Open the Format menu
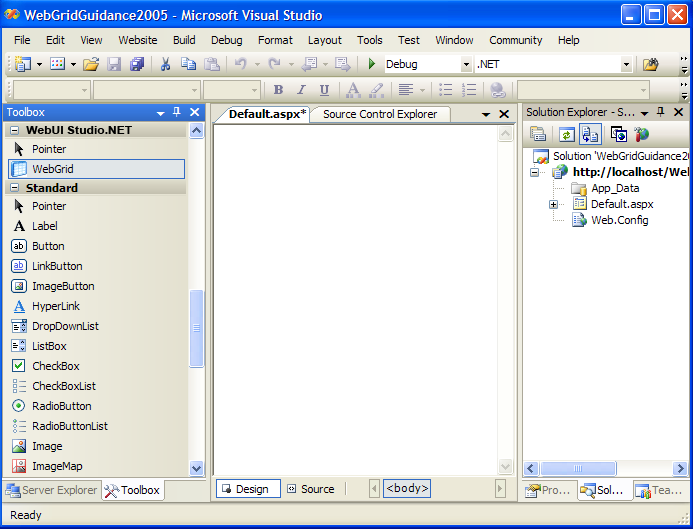 (x=275, y=40)
